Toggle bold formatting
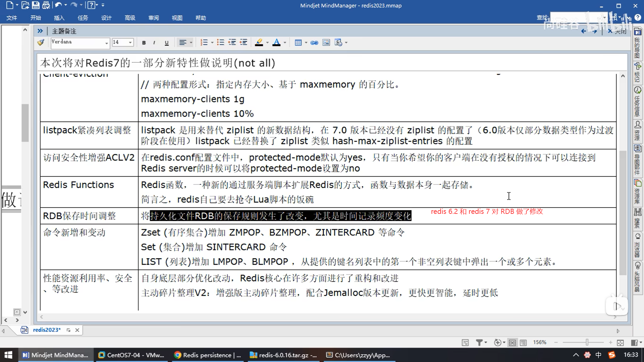 [144, 43]
